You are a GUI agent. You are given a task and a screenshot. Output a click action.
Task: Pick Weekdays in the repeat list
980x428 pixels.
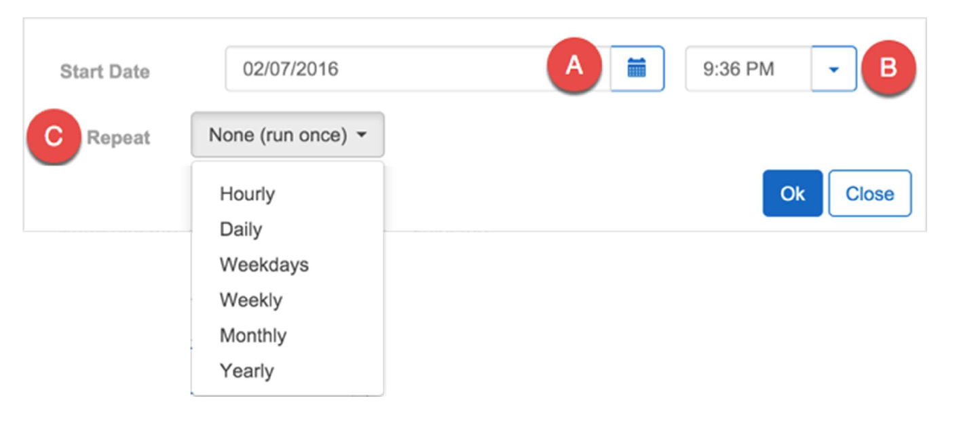(264, 265)
